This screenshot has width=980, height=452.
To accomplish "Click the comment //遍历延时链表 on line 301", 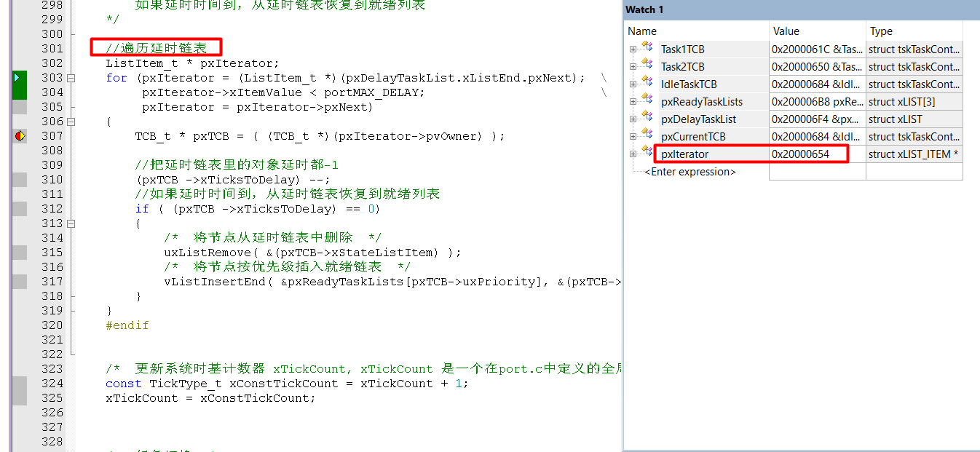I will [157, 49].
